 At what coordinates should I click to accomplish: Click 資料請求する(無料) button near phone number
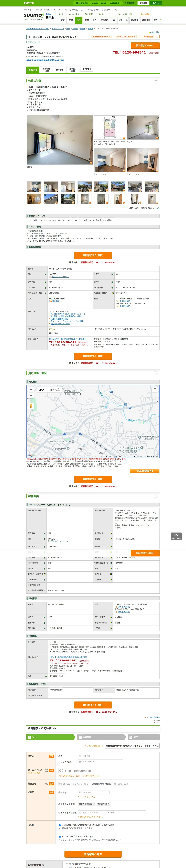145,45
